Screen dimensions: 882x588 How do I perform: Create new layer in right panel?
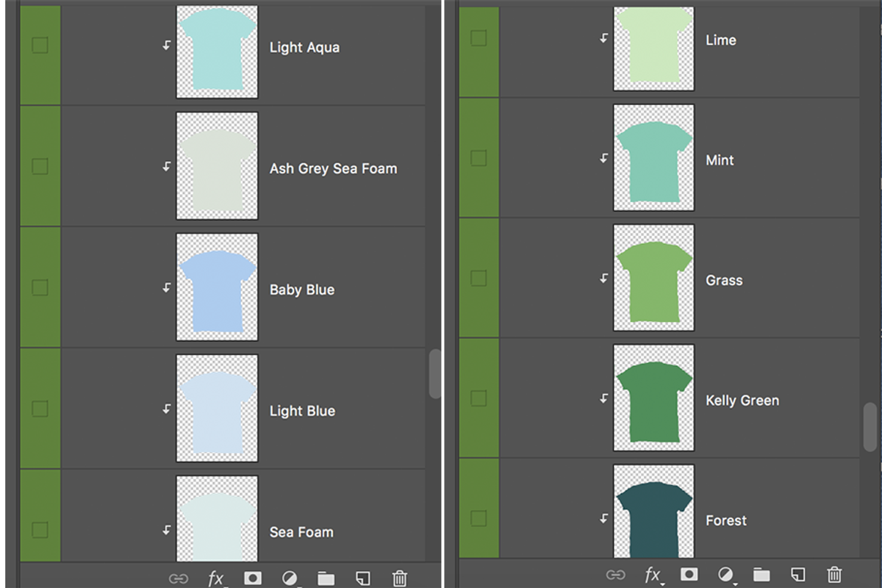click(x=797, y=574)
